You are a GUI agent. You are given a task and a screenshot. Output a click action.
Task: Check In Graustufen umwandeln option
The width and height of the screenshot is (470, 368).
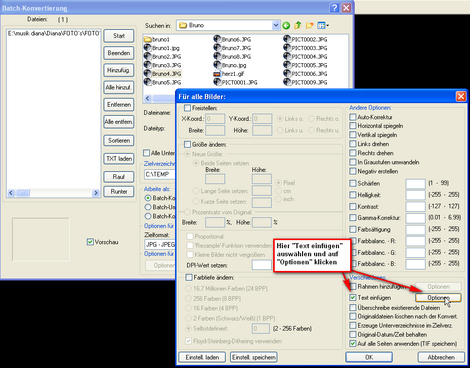(353, 162)
